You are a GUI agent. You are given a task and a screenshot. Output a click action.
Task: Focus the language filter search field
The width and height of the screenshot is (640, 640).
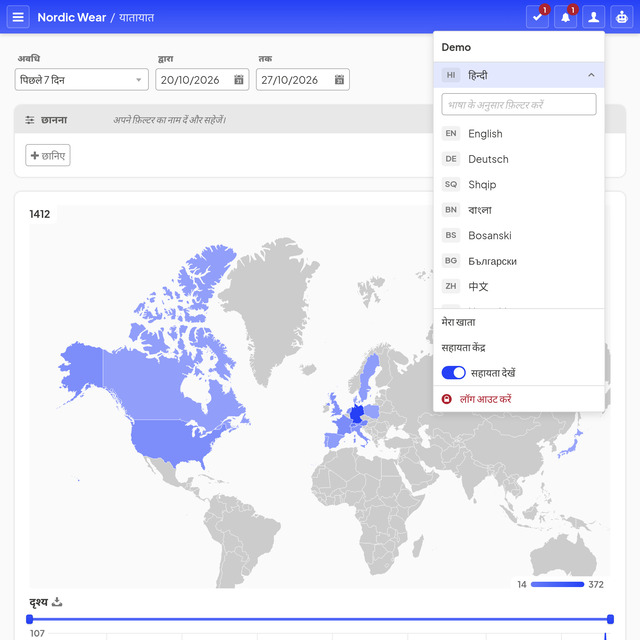coord(519,104)
